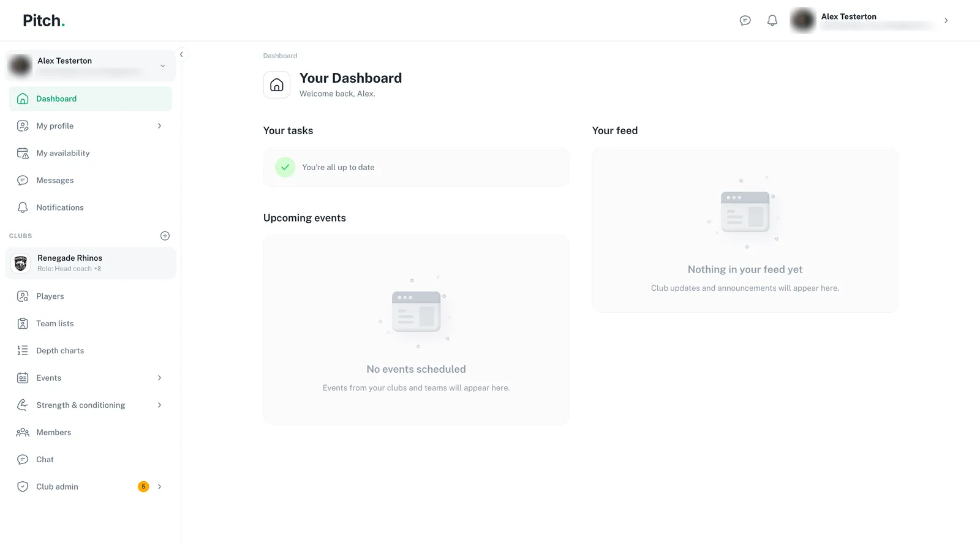This screenshot has width=980, height=543.
Task: Click Members people icon
Action: [23, 432]
